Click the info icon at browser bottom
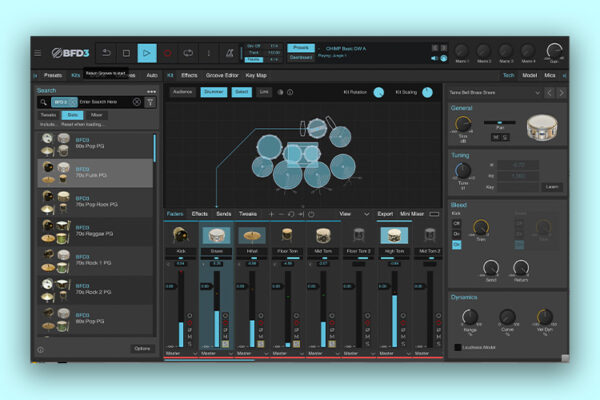This screenshot has width=600, height=400. (41, 350)
